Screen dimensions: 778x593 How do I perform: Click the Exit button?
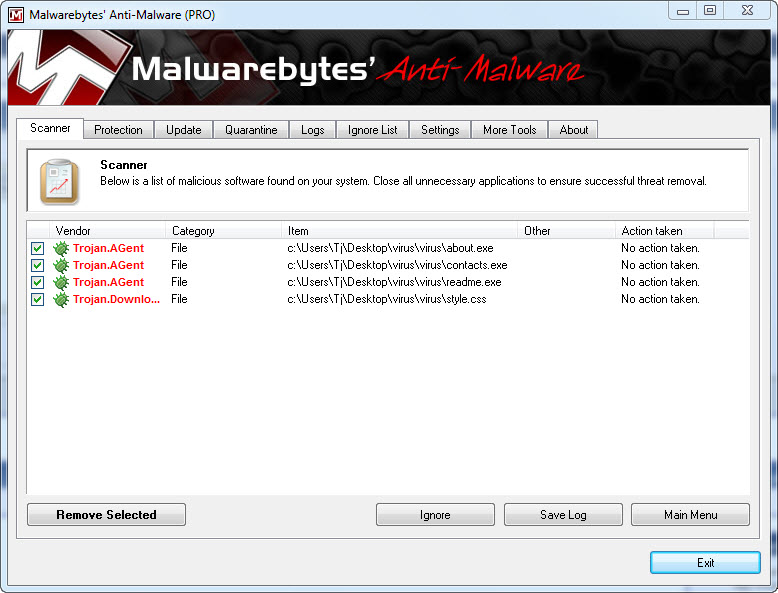point(705,563)
